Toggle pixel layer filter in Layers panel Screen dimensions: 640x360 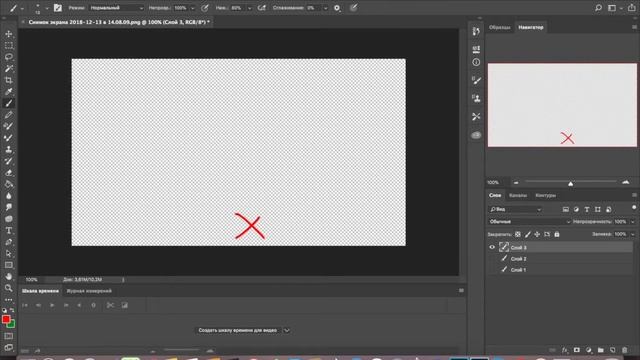tap(565, 209)
